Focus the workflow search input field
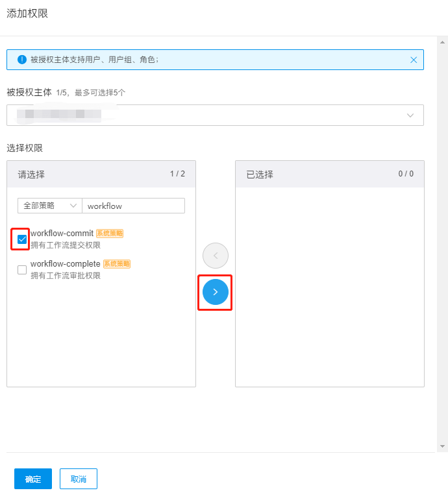 click(133, 206)
